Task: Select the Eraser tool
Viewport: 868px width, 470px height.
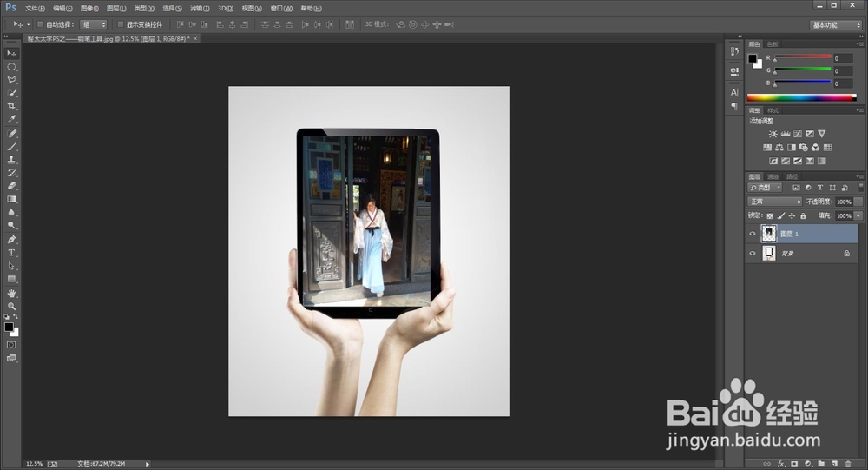Action: pyautogui.click(x=12, y=186)
